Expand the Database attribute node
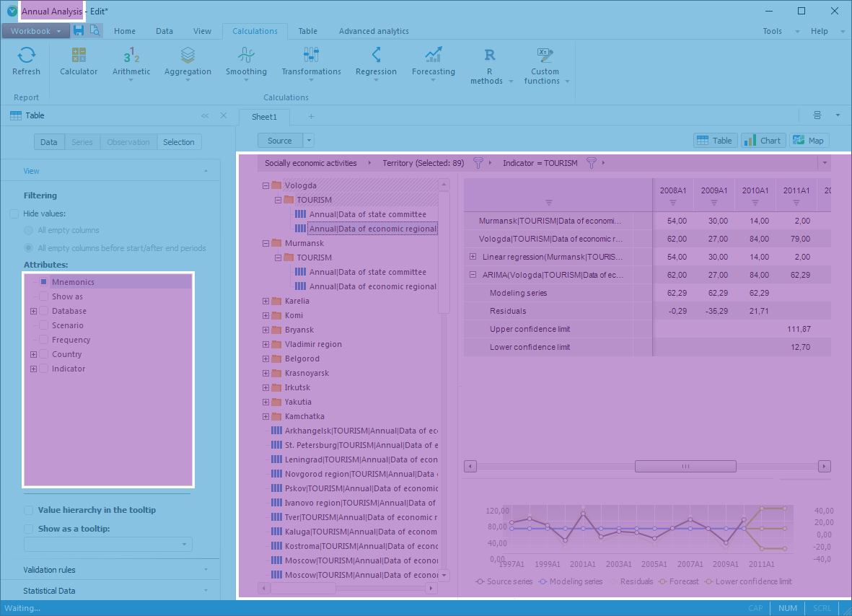 pos(33,311)
